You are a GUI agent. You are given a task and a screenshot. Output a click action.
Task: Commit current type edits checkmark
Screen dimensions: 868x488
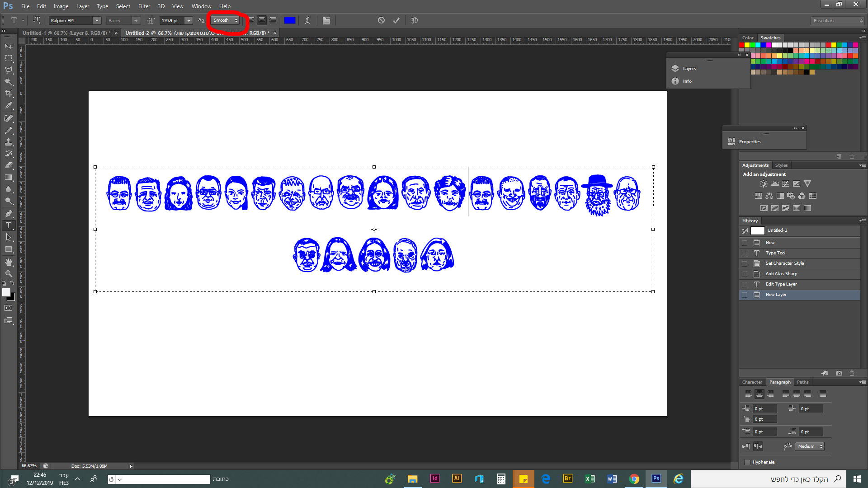click(396, 20)
